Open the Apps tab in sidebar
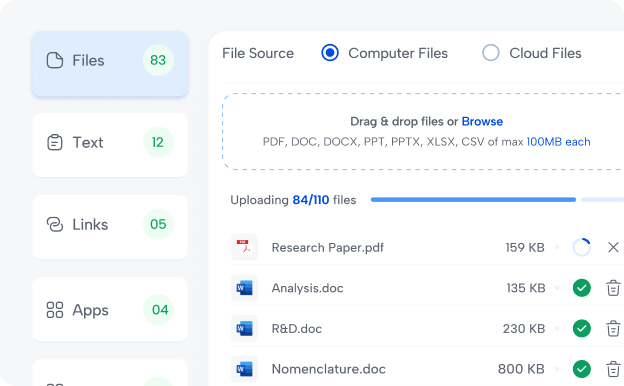 110,309
